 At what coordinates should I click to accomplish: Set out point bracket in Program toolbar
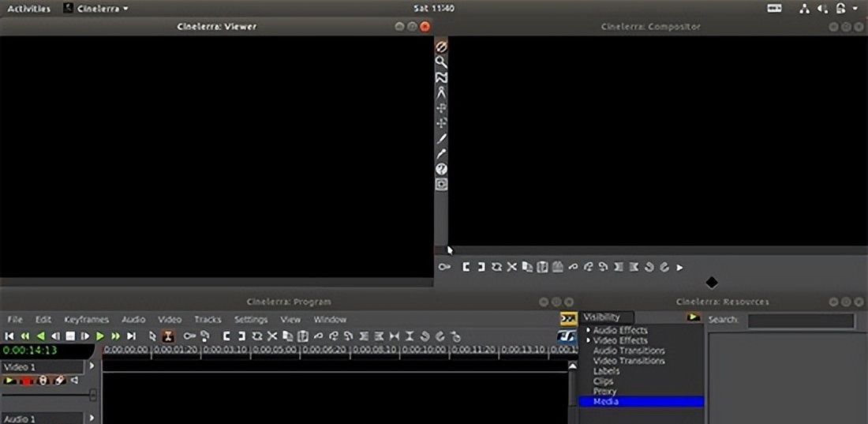(241, 336)
